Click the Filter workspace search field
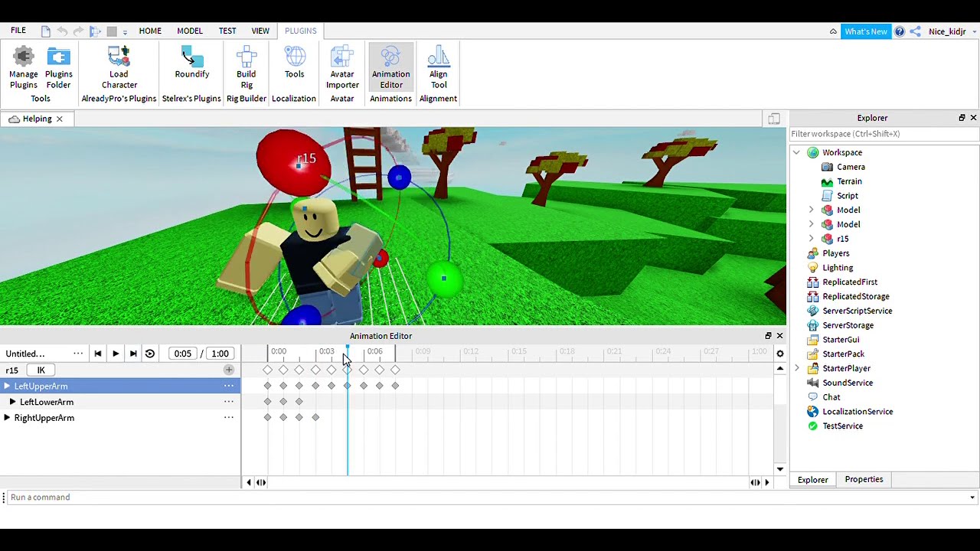The image size is (980, 551). 884,134
